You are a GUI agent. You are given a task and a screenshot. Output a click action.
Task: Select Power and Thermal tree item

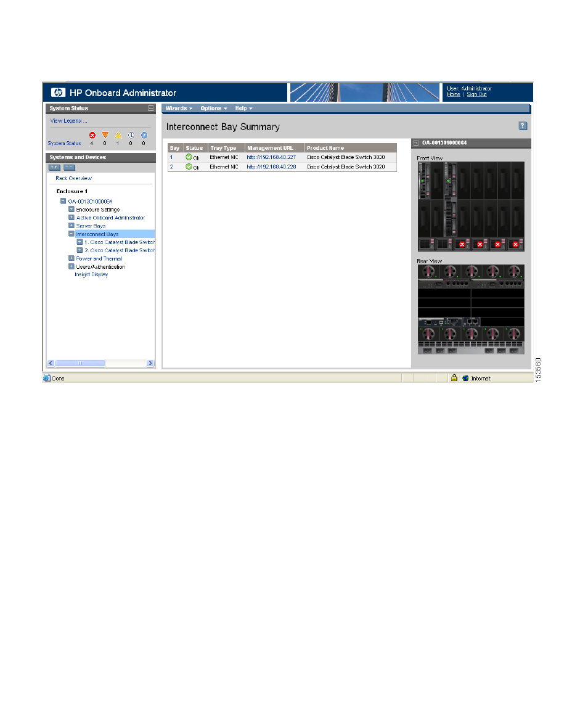99,258
